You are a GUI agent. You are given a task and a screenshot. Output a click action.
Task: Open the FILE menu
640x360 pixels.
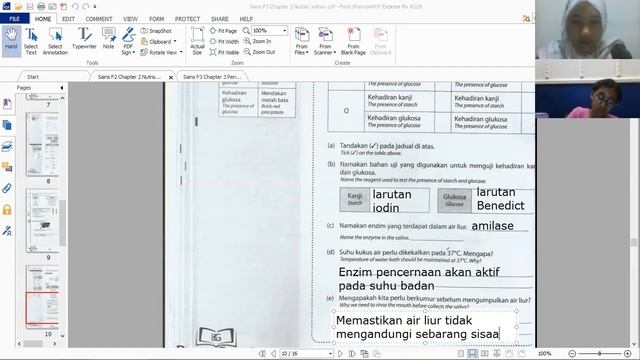pos(15,19)
